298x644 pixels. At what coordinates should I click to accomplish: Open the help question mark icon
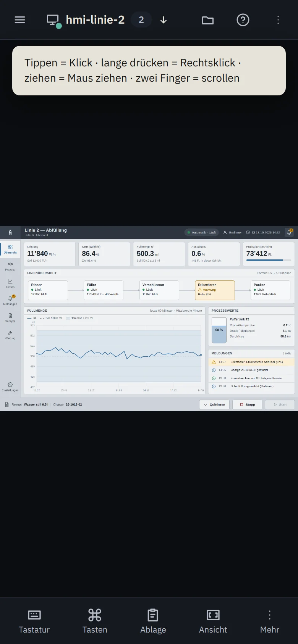tap(243, 20)
